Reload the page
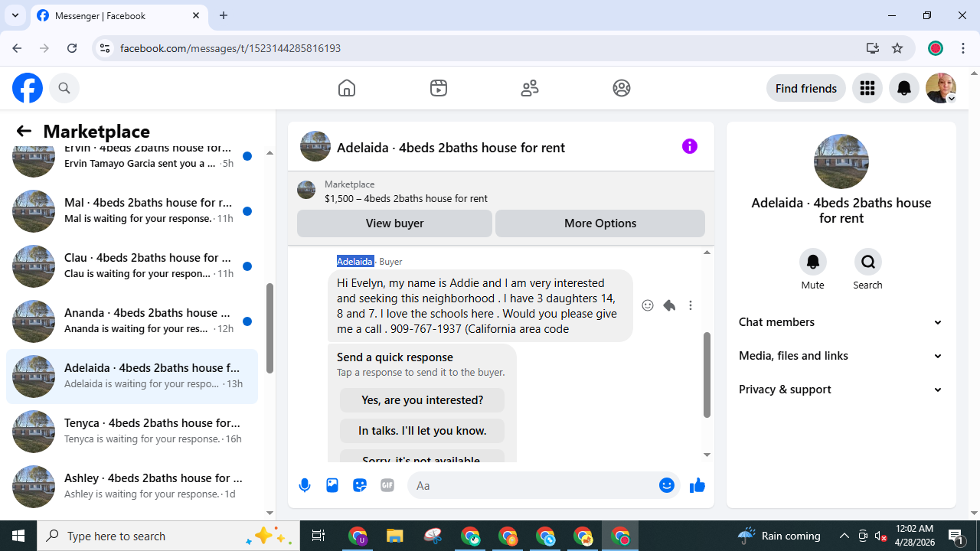This screenshot has height=551, width=980. [72, 48]
